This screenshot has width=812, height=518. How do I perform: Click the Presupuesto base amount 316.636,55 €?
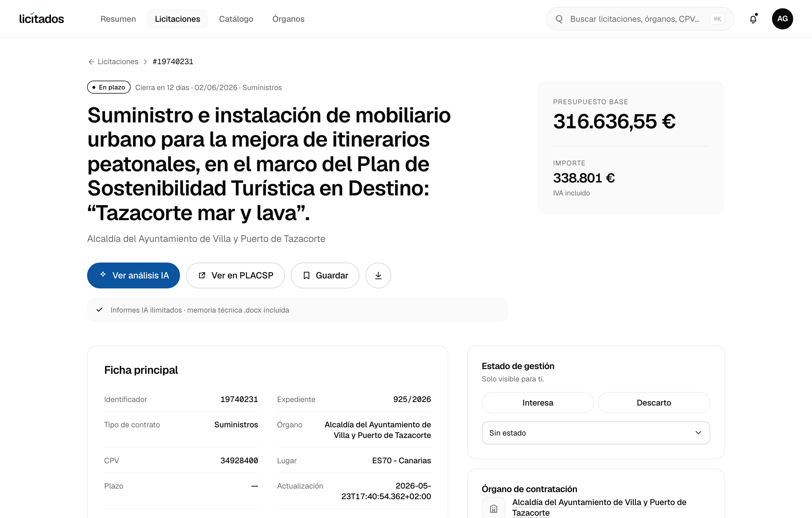click(x=614, y=121)
